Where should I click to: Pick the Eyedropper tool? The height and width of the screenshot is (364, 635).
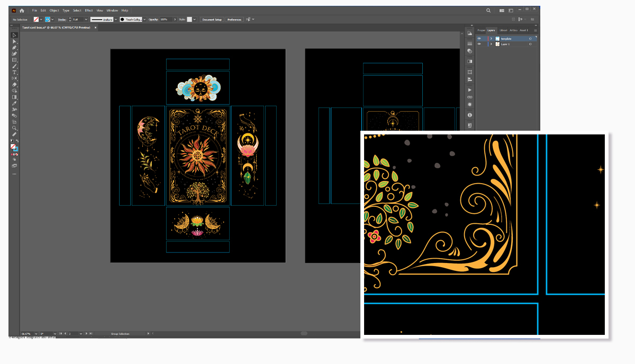[14, 103]
